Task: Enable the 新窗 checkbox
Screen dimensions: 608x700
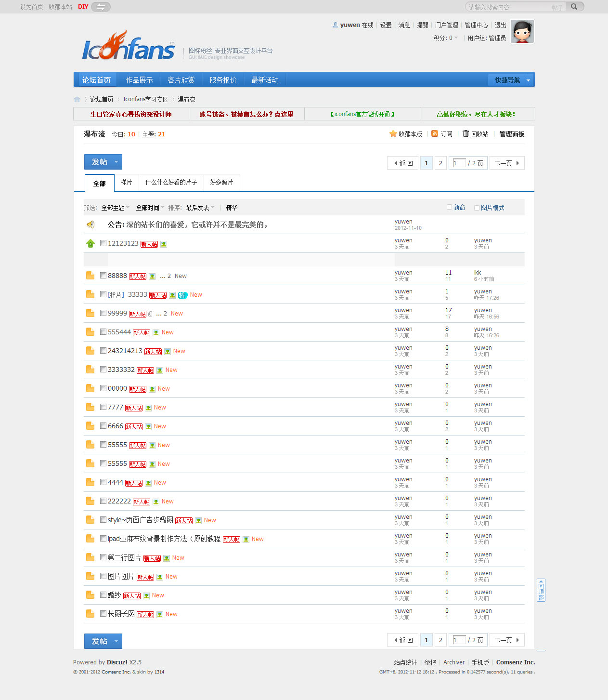Action: tap(449, 207)
